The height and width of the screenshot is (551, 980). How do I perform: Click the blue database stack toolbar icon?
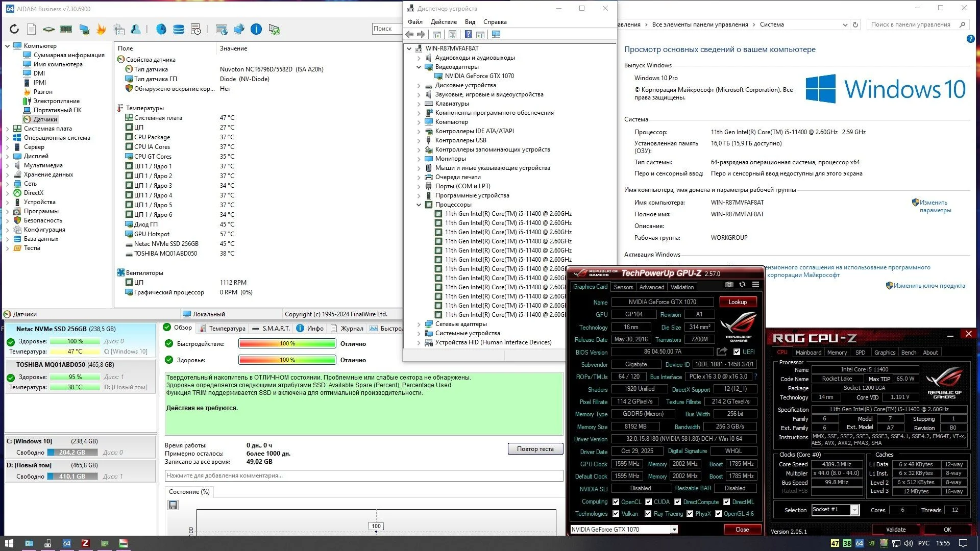(179, 29)
